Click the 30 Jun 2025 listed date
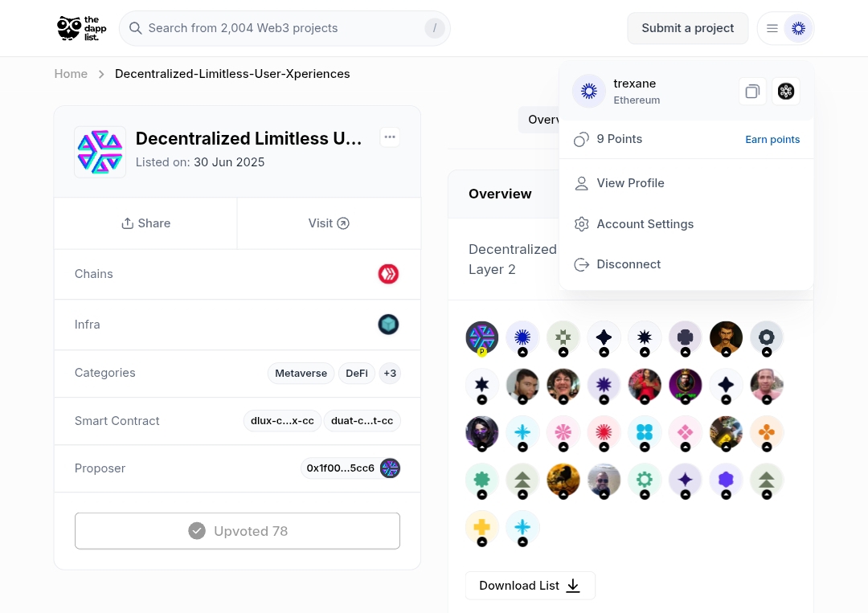Viewport: 868px width, 613px height. click(x=229, y=162)
